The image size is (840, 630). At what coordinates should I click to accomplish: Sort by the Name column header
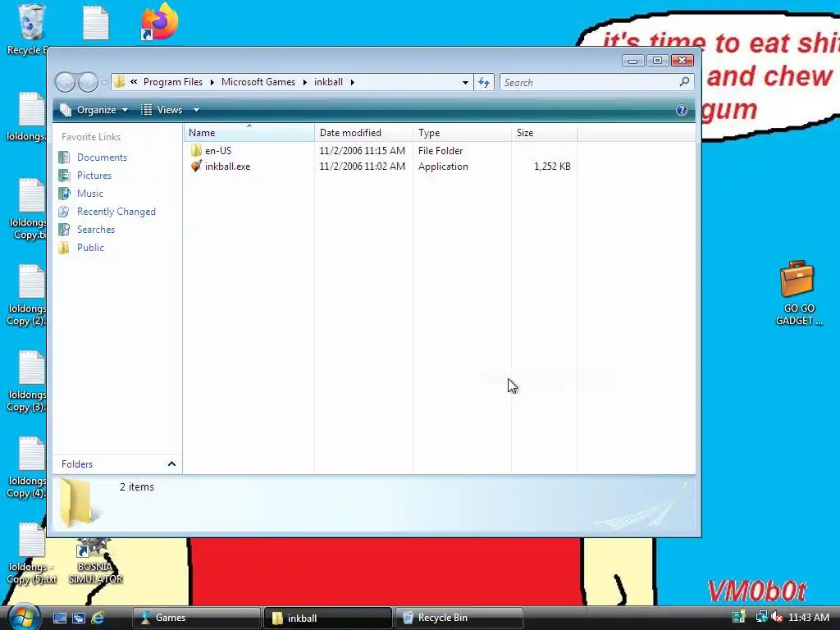click(249, 133)
